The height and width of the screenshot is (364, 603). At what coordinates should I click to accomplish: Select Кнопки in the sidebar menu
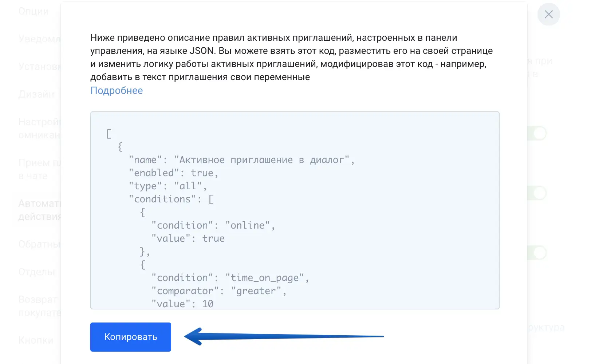point(36,340)
